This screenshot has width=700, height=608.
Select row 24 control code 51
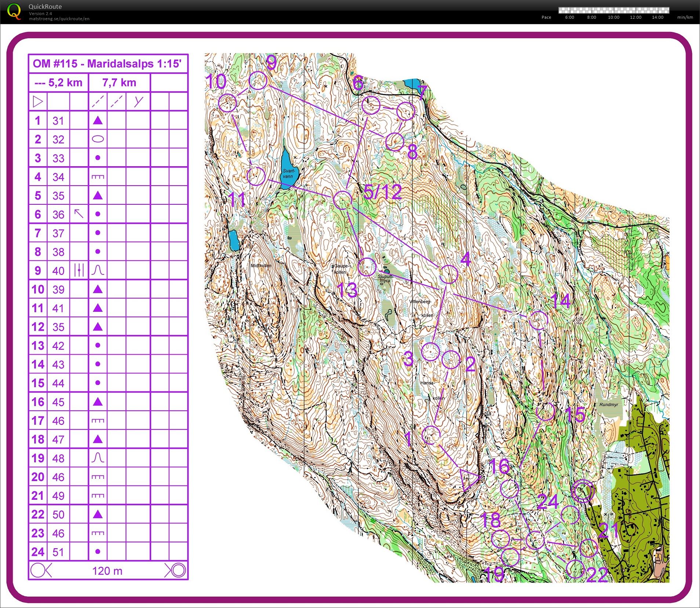(x=58, y=552)
